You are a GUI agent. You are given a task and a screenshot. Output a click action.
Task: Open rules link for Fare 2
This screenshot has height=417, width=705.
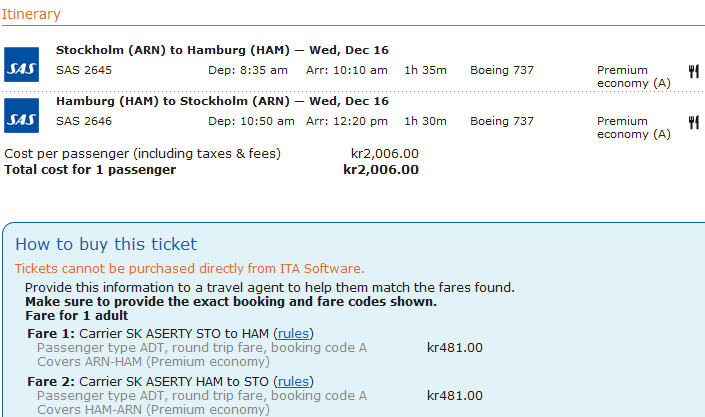pyautogui.click(x=293, y=381)
